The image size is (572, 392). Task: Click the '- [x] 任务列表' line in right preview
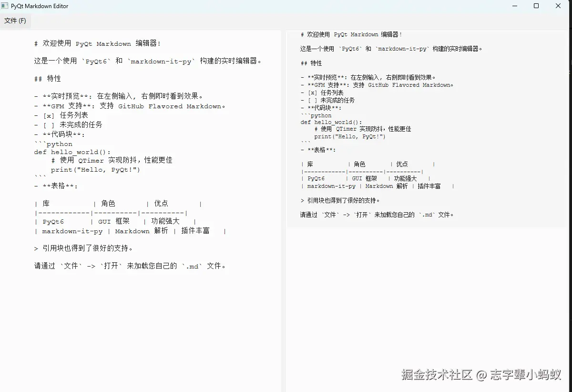[322, 93]
